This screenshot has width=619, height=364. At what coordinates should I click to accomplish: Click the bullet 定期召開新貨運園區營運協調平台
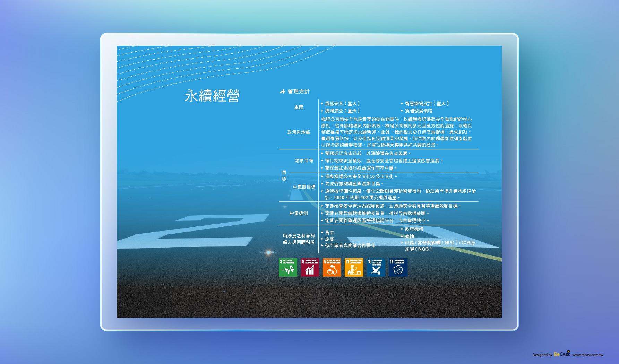pos(375,220)
